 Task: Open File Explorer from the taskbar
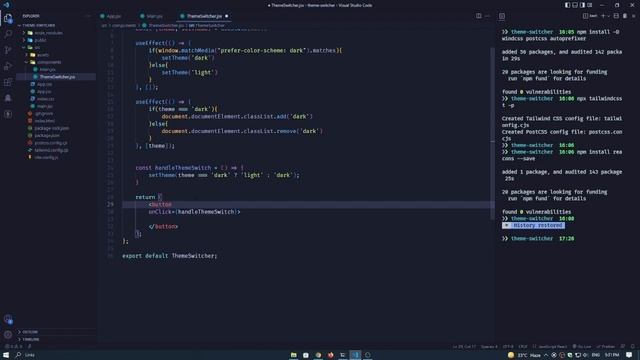coord(293,355)
